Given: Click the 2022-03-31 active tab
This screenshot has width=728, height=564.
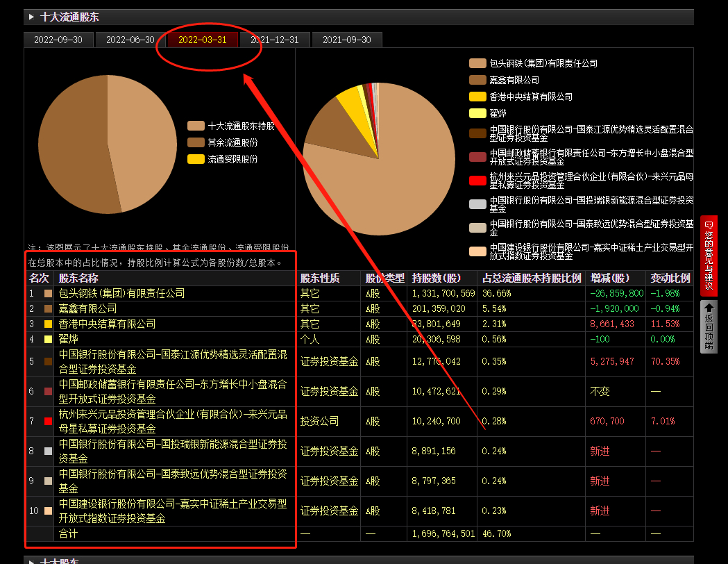Looking at the screenshot, I should pos(203,40).
